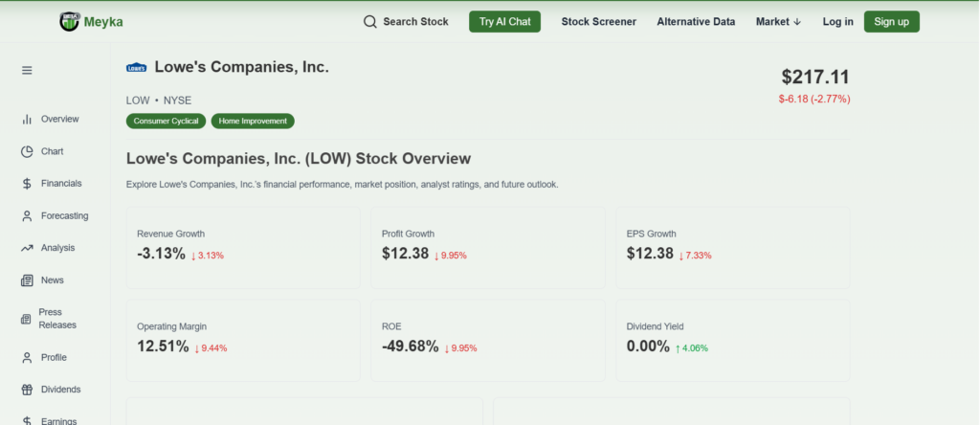Click the 12.51% operating margin value

pyautogui.click(x=163, y=347)
